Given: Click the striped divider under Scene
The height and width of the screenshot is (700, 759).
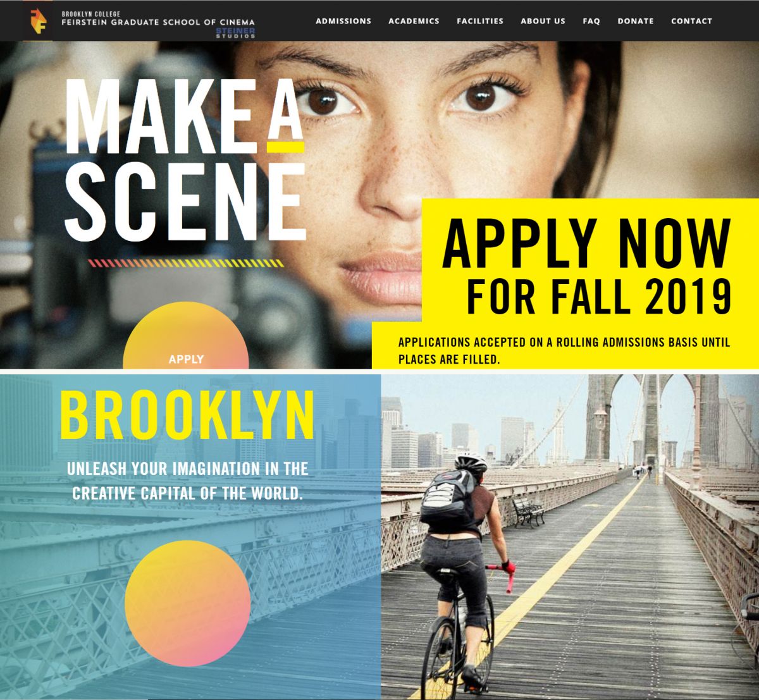Looking at the screenshot, I should [186, 263].
